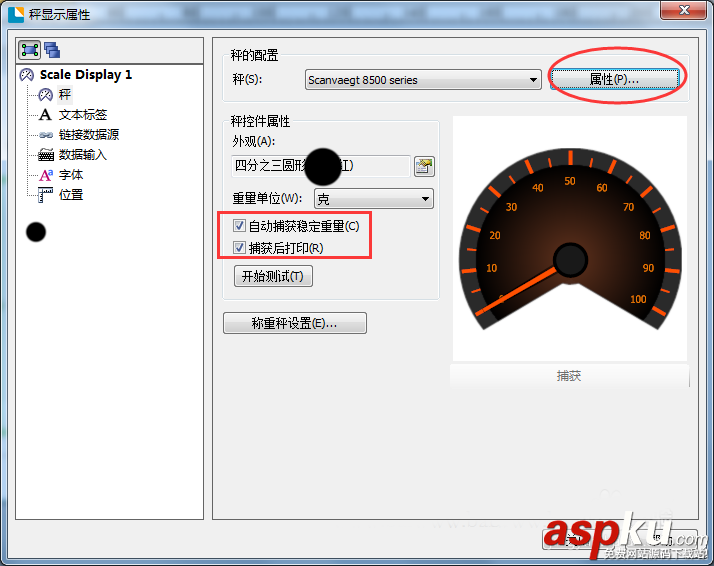The width and height of the screenshot is (714, 566).
Task: Open the 字体 tree item
Action: pos(71,175)
